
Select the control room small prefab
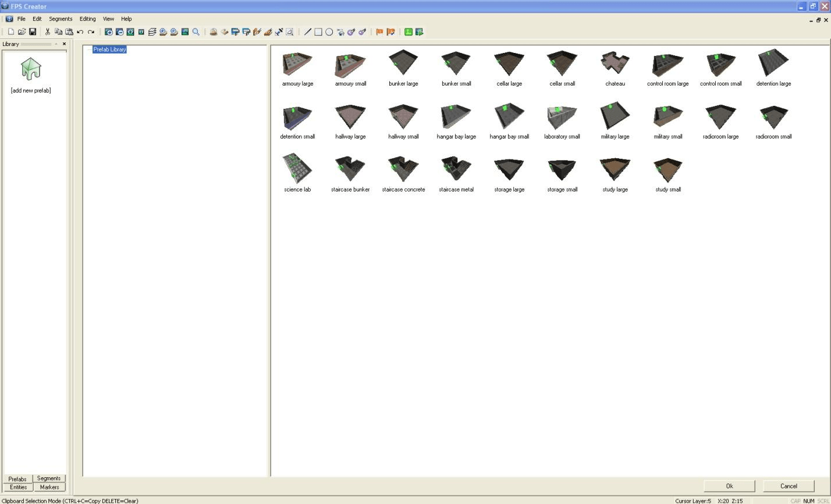720,69
